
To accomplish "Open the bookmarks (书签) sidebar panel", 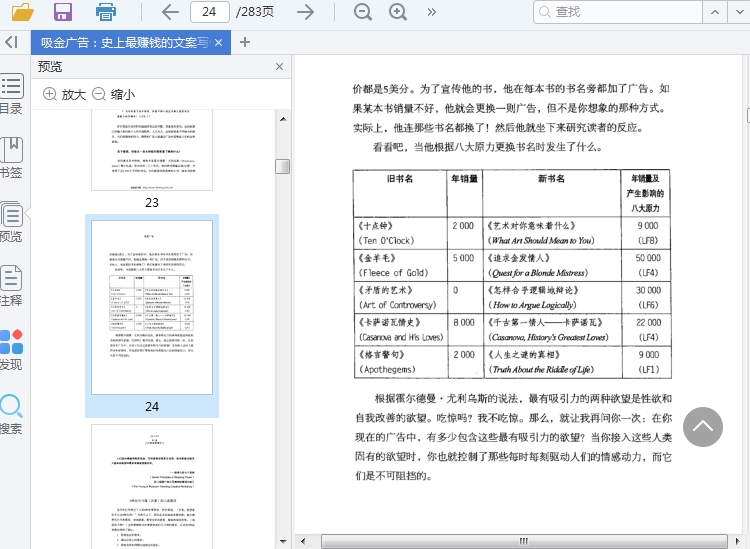I will pyautogui.click(x=11, y=158).
